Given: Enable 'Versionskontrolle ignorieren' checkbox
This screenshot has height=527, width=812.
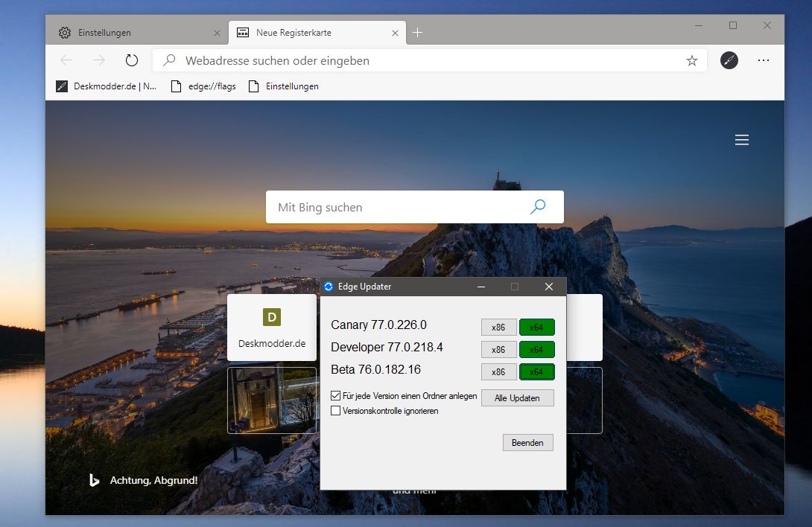Looking at the screenshot, I should 335,411.
